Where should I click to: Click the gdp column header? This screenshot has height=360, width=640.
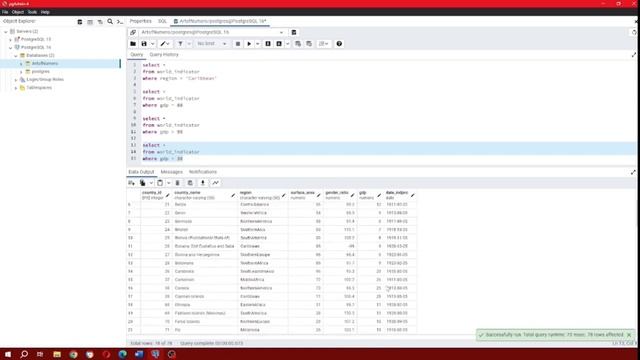point(370,195)
